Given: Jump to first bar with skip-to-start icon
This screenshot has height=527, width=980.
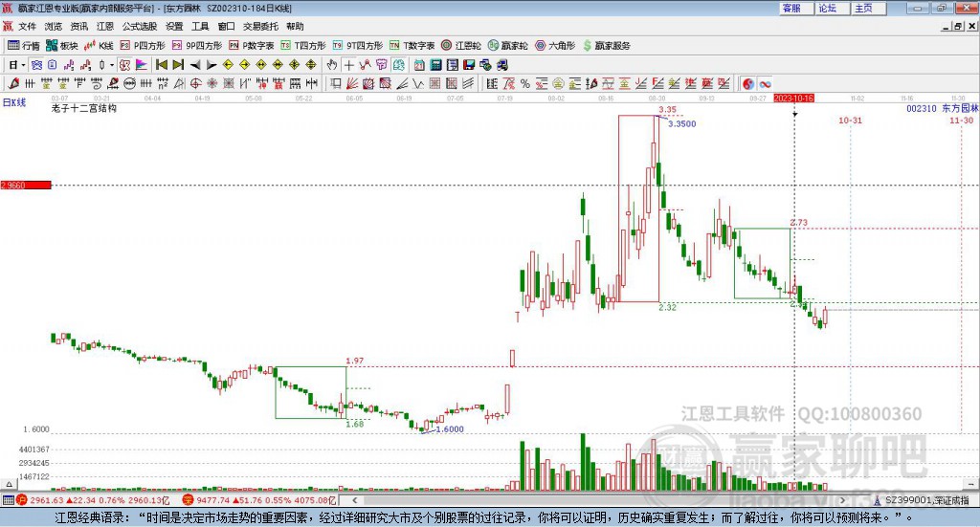Looking at the screenshot, I should click(x=161, y=65).
